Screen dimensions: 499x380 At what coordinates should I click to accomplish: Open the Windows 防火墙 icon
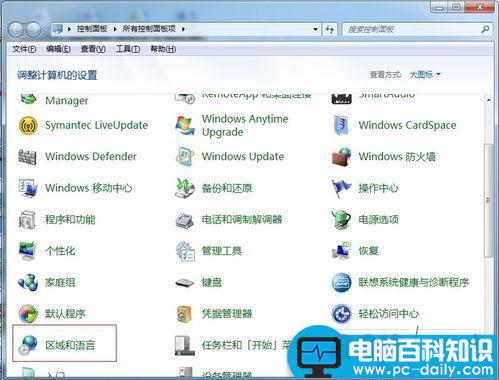[342, 157]
